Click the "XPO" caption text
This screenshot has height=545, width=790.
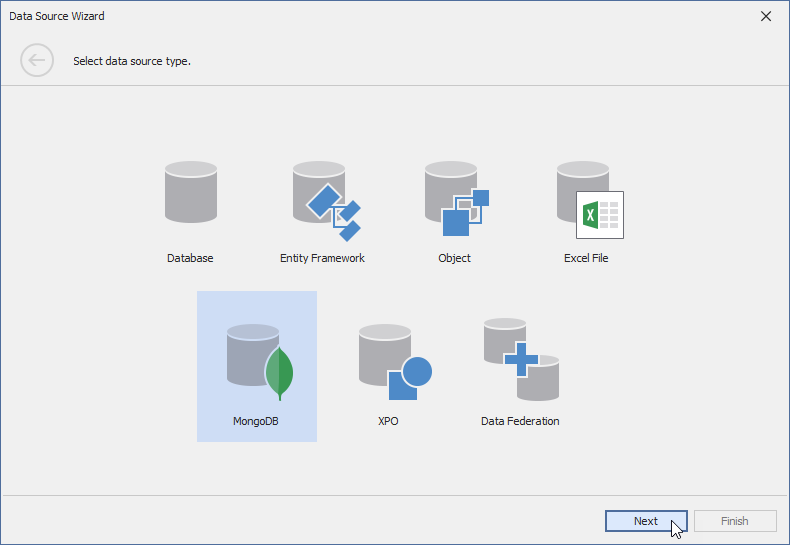coord(388,421)
